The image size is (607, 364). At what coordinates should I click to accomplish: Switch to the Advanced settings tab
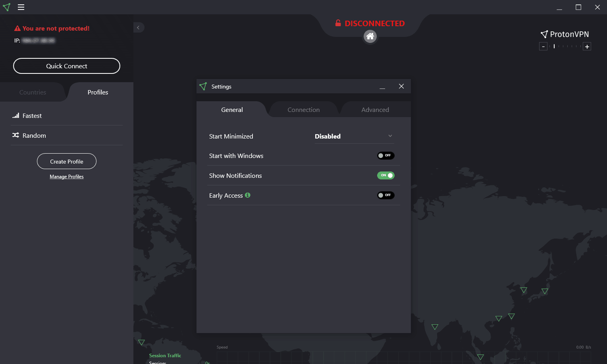[375, 110]
